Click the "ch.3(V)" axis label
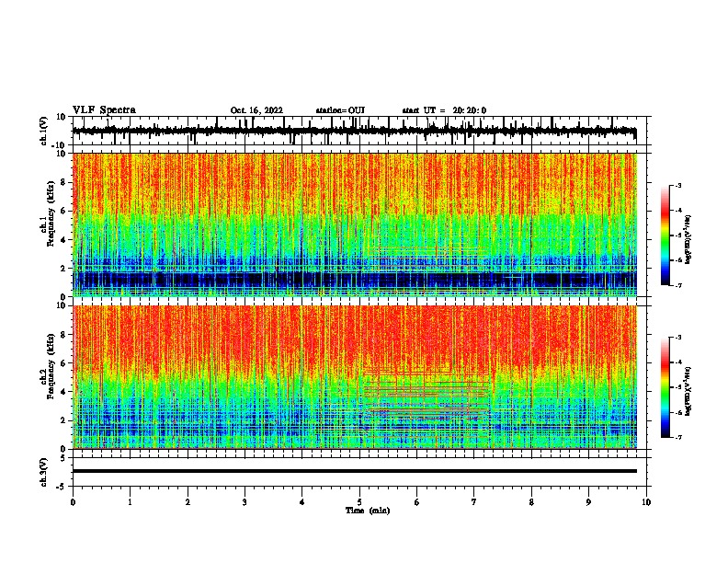The height and width of the screenshot is (563, 728). pos(44,472)
